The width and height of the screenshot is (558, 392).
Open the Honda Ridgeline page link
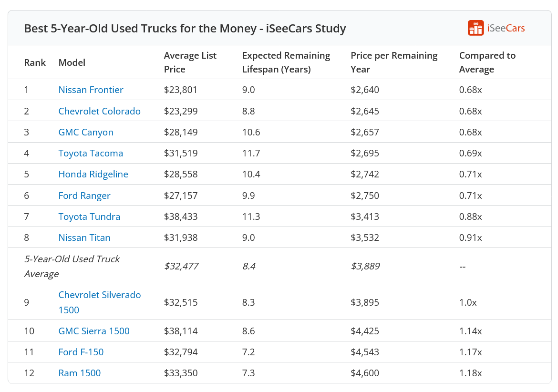93,174
